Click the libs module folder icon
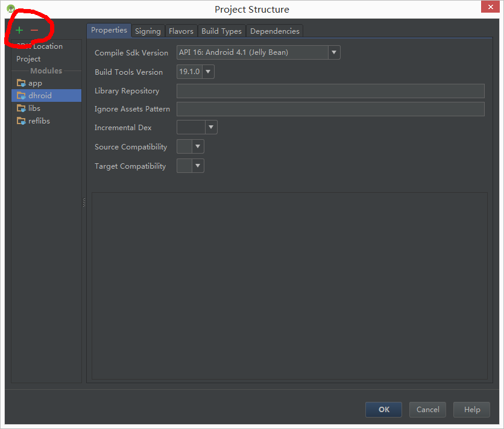The height and width of the screenshot is (429, 504). click(21, 108)
